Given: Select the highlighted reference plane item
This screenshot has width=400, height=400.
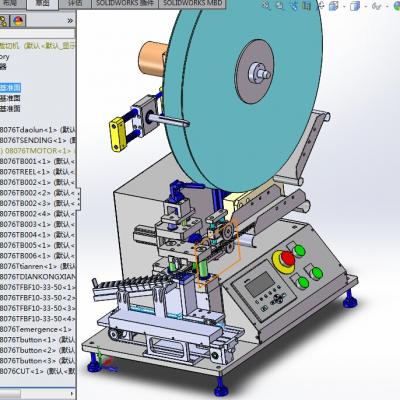Looking at the screenshot, I should (10, 88).
